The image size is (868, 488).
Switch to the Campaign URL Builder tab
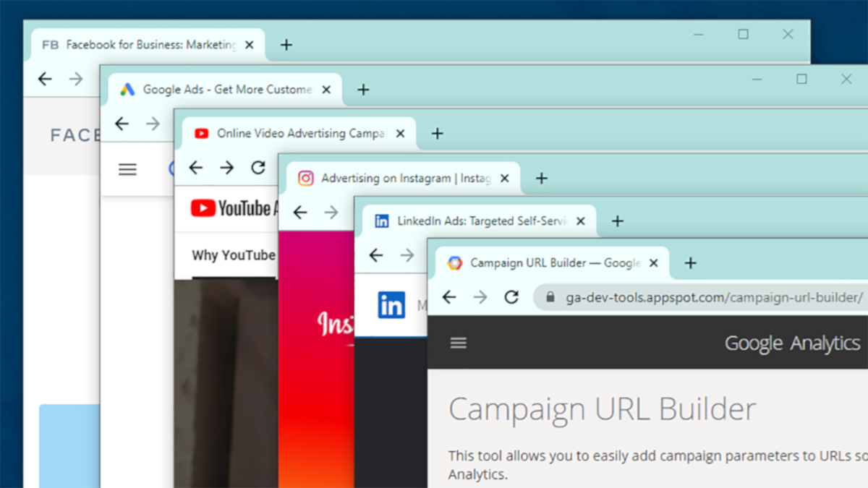[x=553, y=263]
